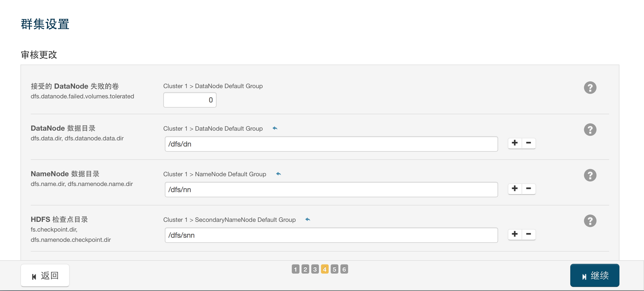Reset NameNode Default Group value with revert arrow
This screenshot has height=291, width=644.
pos(278,174)
